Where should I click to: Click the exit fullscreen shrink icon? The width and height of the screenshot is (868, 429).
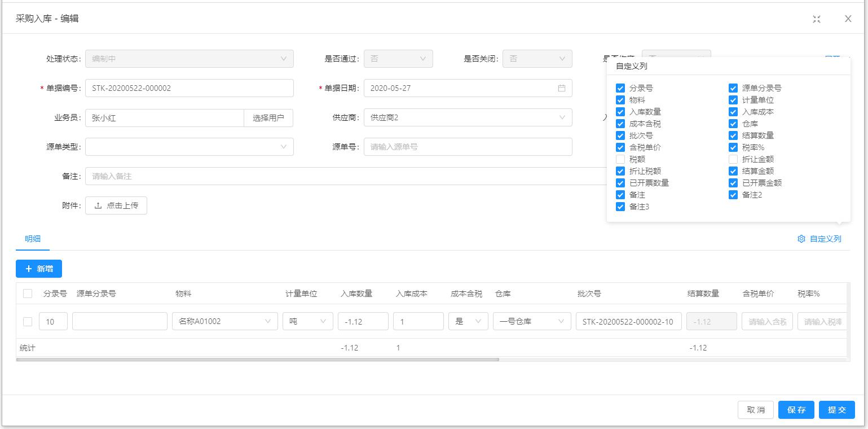816,19
